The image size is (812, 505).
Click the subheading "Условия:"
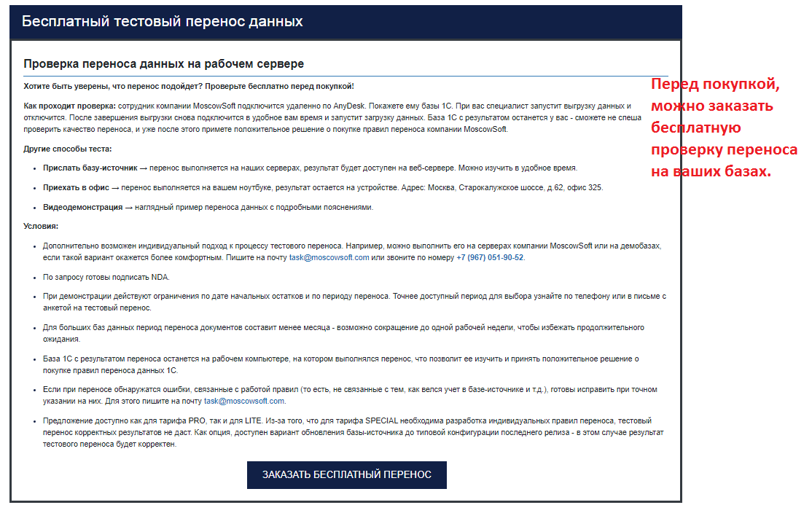click(41, 226)
